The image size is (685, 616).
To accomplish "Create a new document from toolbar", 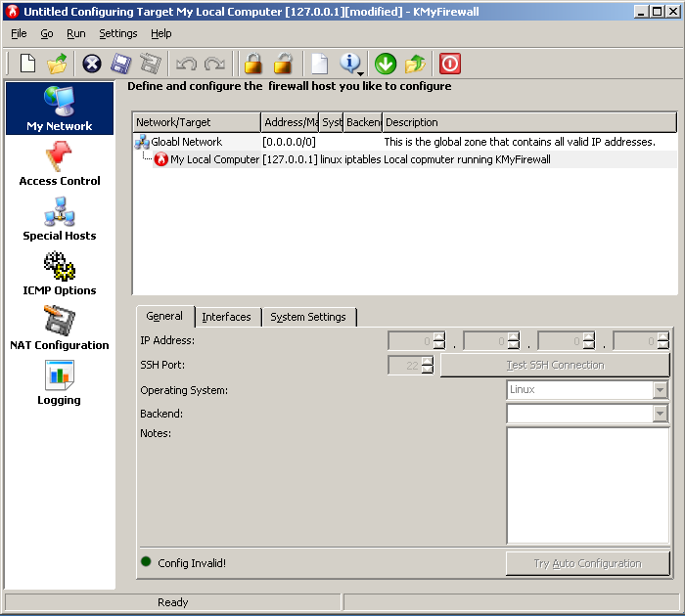I will coord(28,64).
